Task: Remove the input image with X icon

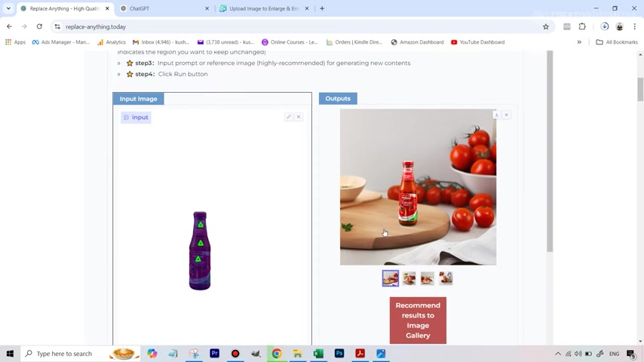Action: tap(299, 117)
